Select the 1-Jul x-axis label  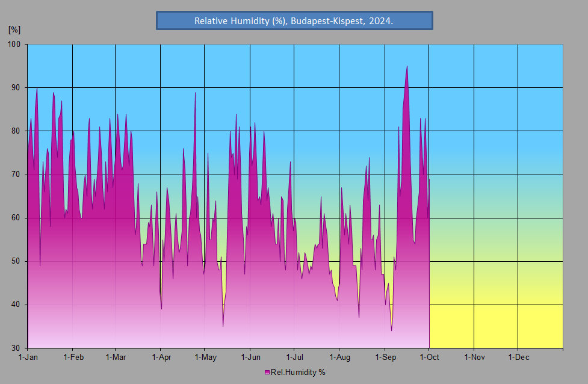click(x=294, y=358)
